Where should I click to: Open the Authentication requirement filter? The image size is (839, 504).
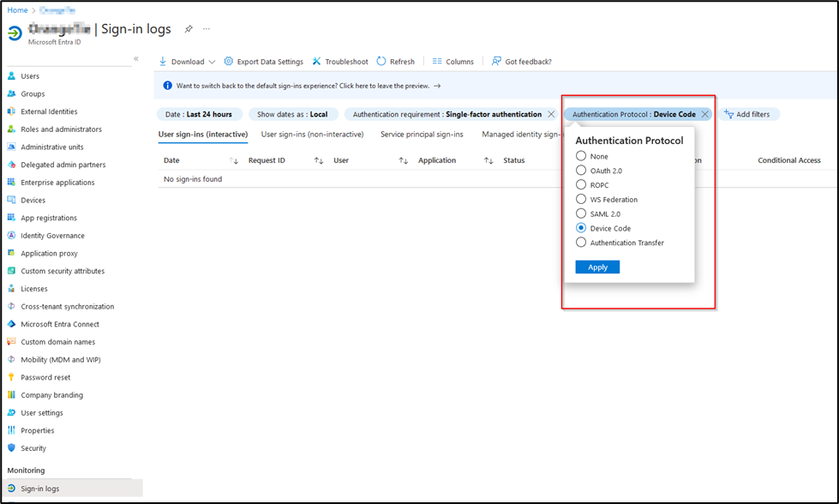[446, 113]
